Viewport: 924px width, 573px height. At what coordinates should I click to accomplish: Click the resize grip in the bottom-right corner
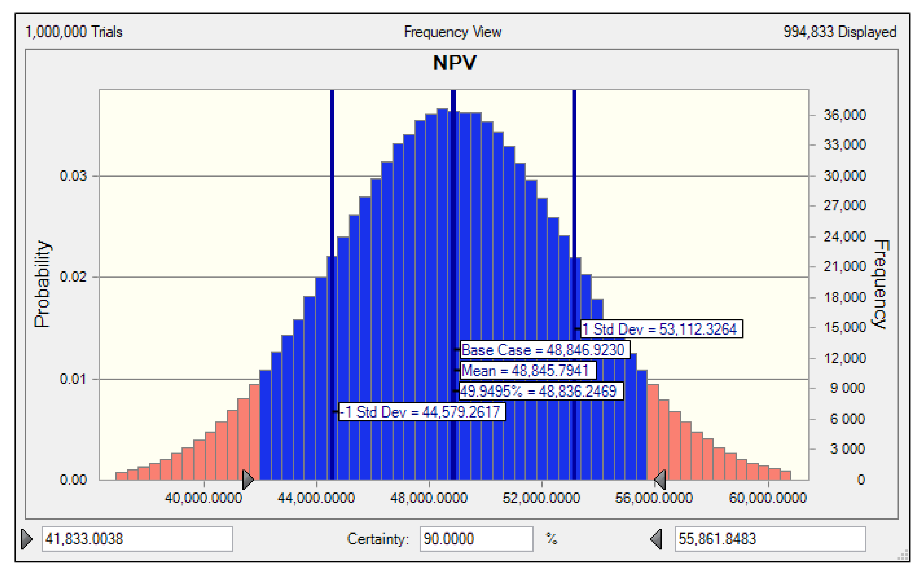click(904, 556)
